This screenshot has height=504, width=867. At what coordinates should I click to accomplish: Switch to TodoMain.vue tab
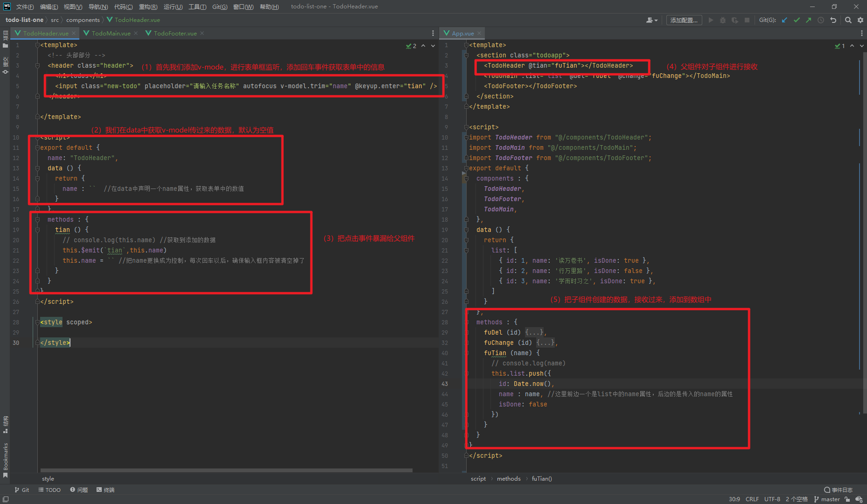(111, 33)
